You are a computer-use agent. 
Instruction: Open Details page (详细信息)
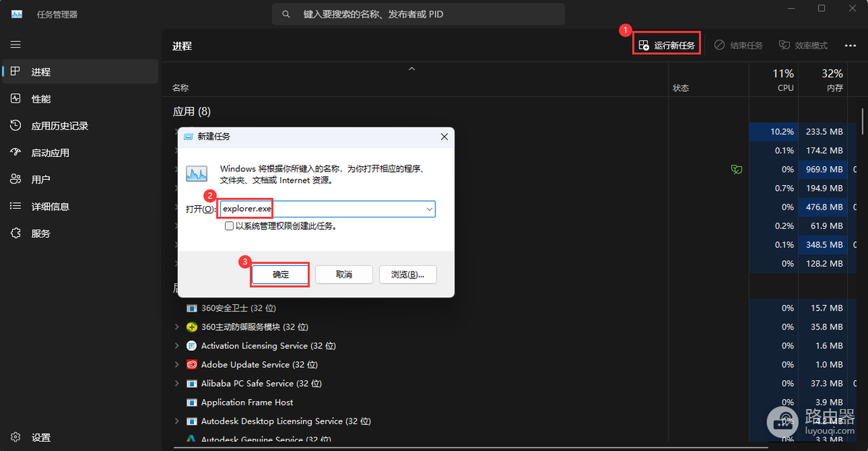80,206
